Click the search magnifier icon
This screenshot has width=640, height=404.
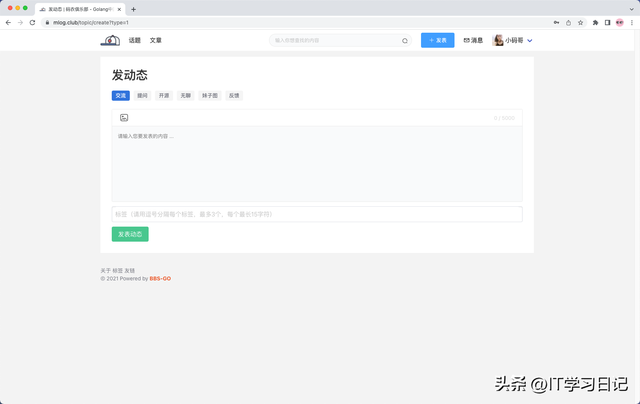tap(404, 40)
